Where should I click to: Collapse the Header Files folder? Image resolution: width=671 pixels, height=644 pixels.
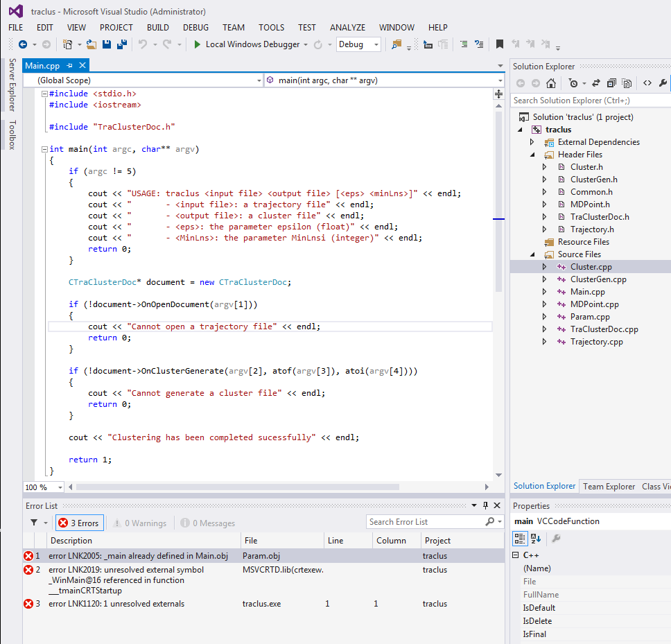pyautogui.click(x=532, y=155)
